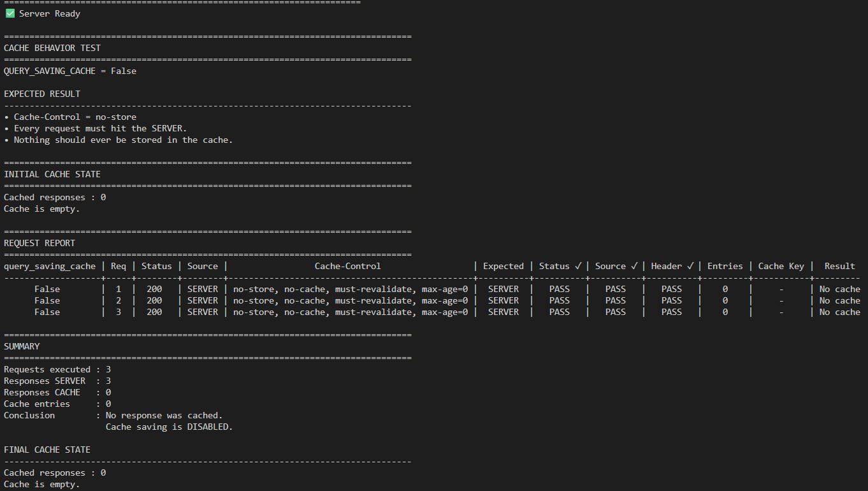Click the Header ✓ column header
This screenshot has width=868, height=491.
(672, 266)
